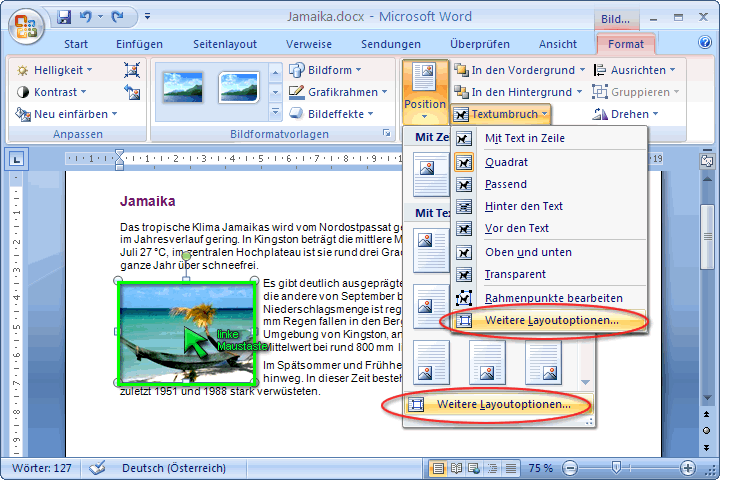The width and height of the screenshot is (730, 480).
Task: Switch to the Einfügen ribbon tab
Action: coord(139,44)
